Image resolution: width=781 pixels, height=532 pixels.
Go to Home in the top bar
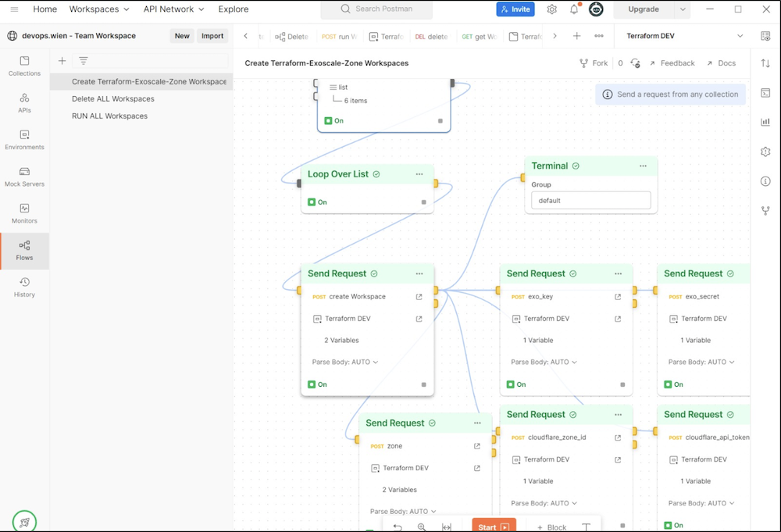coord(45,9)
